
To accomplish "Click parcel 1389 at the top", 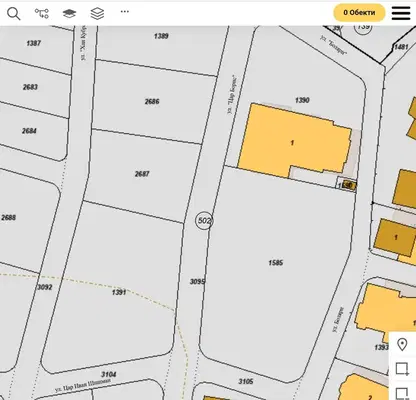I will click(x=161, y=36).
